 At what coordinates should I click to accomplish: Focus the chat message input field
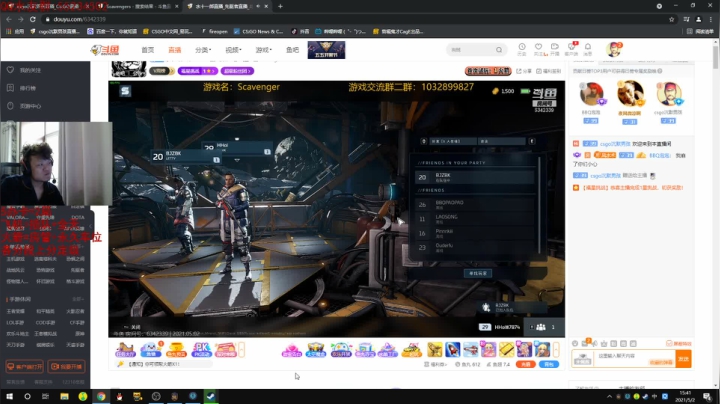634,358
